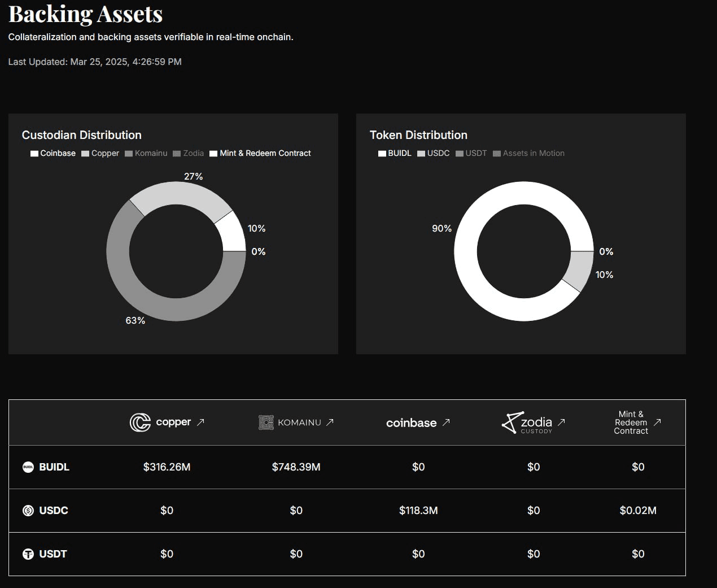Click the USDT row label text
This screenshot has width=717, height=588.
pyautogui.click(x=53, y=554)
